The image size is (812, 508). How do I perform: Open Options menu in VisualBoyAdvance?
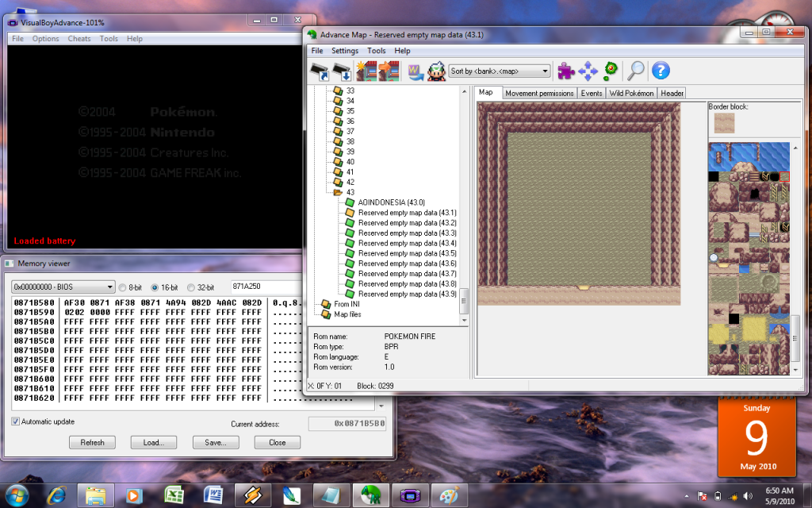click(45, 38)
